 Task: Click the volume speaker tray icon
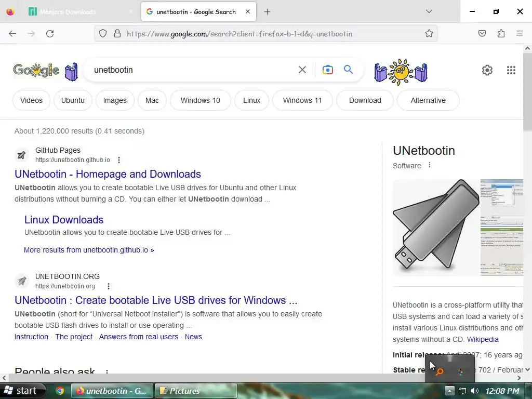click(x=475, y=391)
